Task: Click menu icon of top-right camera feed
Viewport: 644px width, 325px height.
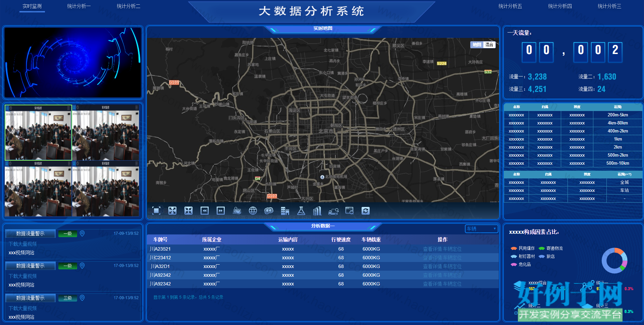Action: pyautogui.click(x=137, y=108)
